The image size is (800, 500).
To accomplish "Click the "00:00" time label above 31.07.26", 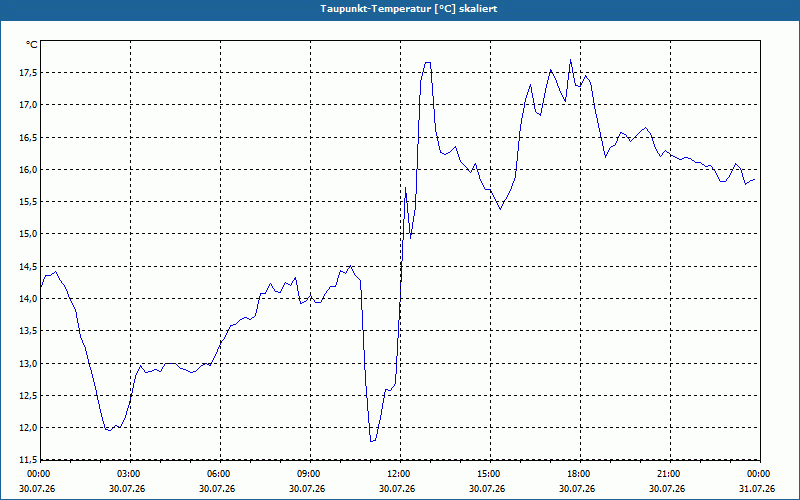I will (x=759, y=474).
